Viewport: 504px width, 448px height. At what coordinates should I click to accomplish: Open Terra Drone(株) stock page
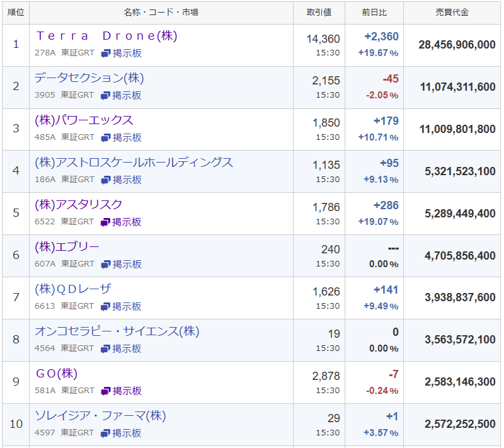click(106, 36)
